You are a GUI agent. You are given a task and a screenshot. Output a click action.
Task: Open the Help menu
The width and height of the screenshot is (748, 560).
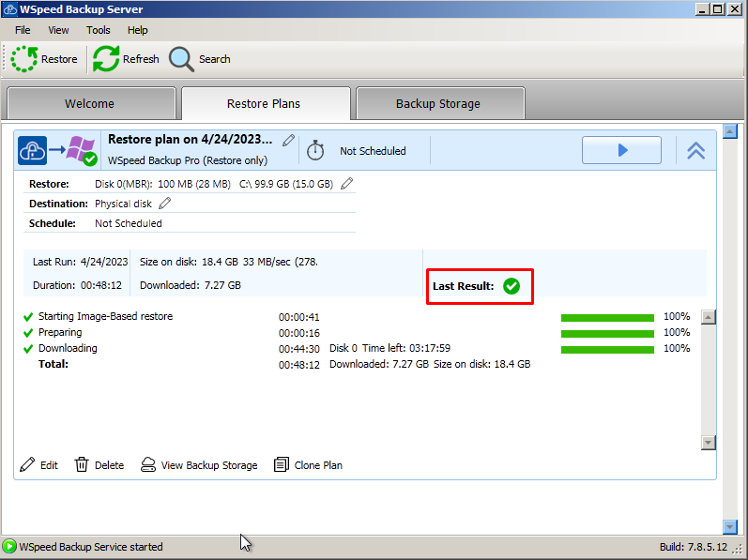[137, 30]
